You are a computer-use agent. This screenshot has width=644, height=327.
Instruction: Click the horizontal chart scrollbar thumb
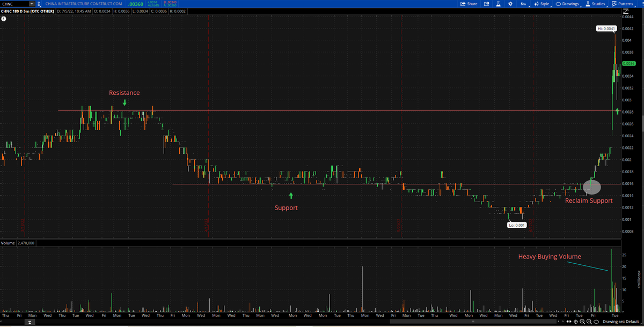click(x=473, y=322)
